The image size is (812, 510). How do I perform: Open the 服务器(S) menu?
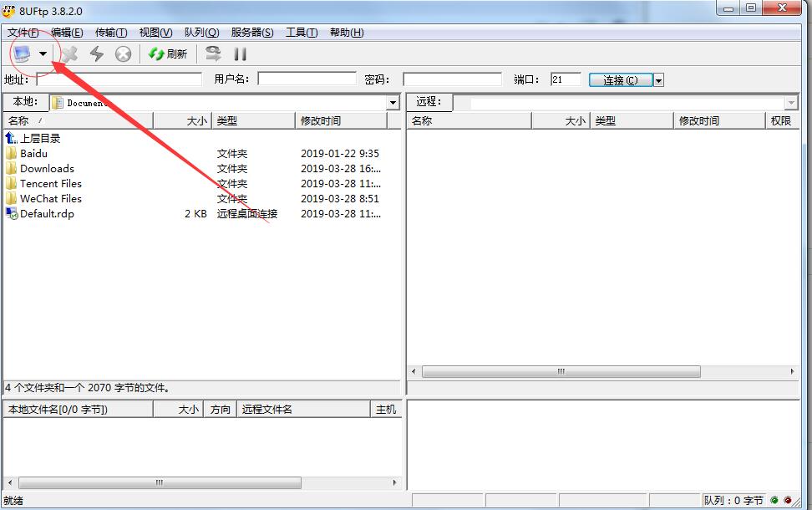tap(252, 33)
